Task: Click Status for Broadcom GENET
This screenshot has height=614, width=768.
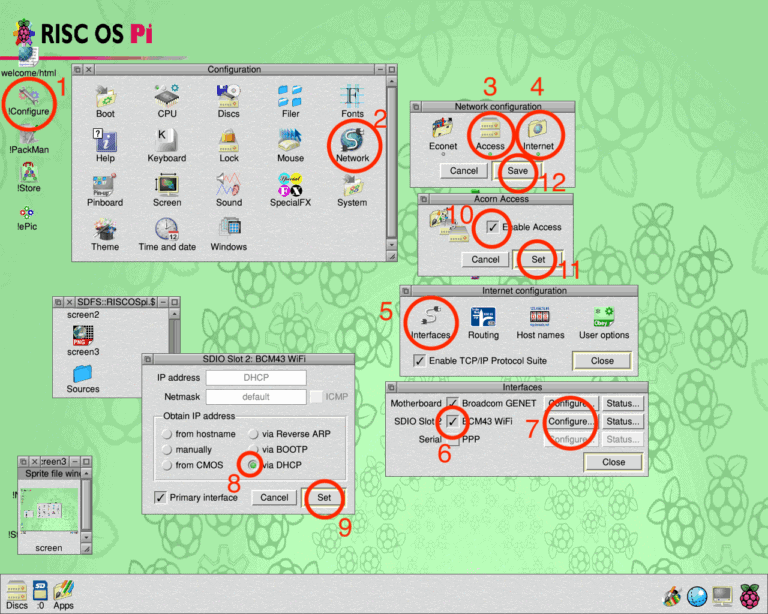Action: [623, 403]
